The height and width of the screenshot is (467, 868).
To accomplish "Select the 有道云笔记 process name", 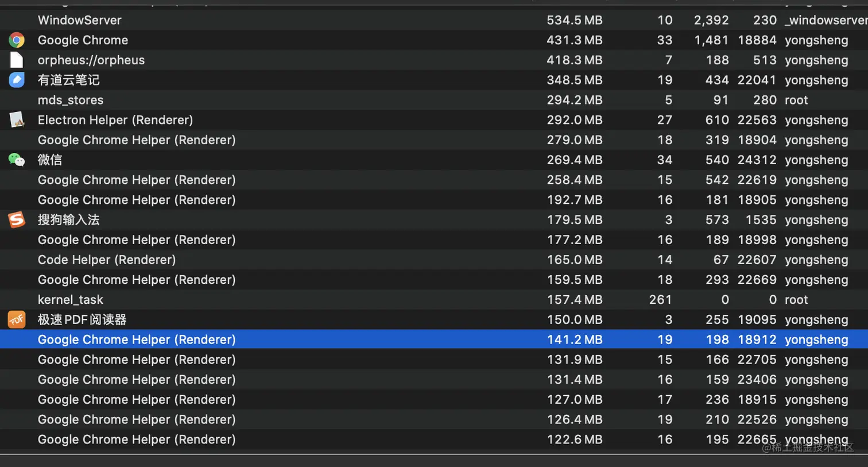I will click(x=69, y=80).
